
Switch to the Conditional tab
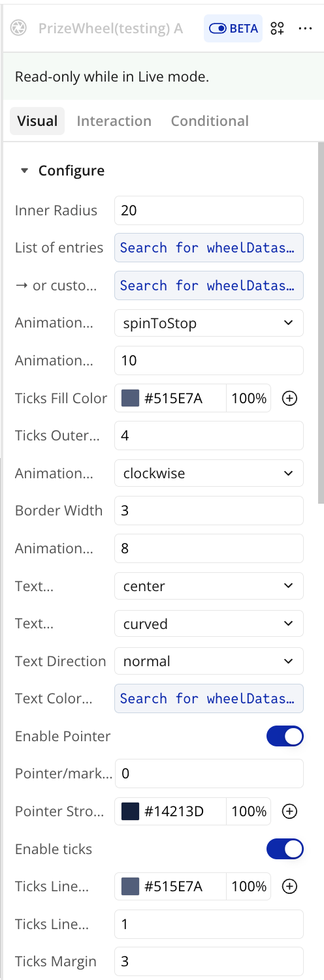coord(210,121)
